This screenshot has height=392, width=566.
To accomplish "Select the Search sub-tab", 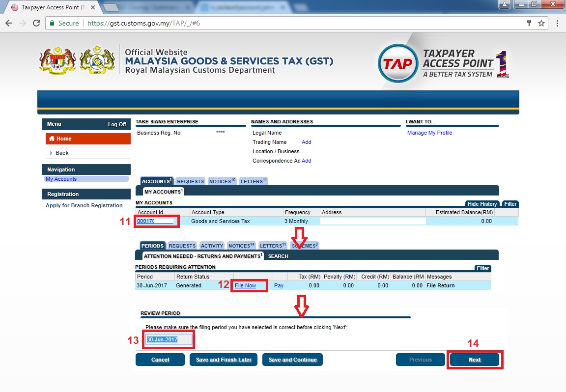I will (x=278, y=256).
